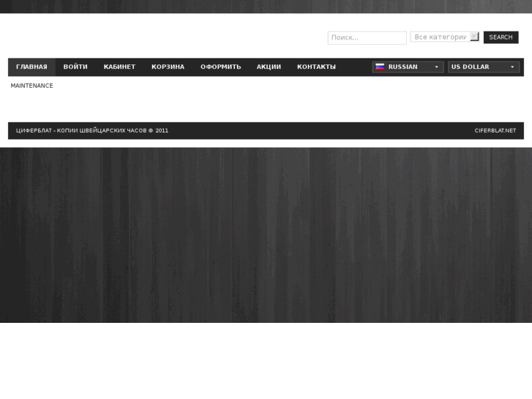
Task: Open the Все категории dropdown
Action: click(444, 37)
